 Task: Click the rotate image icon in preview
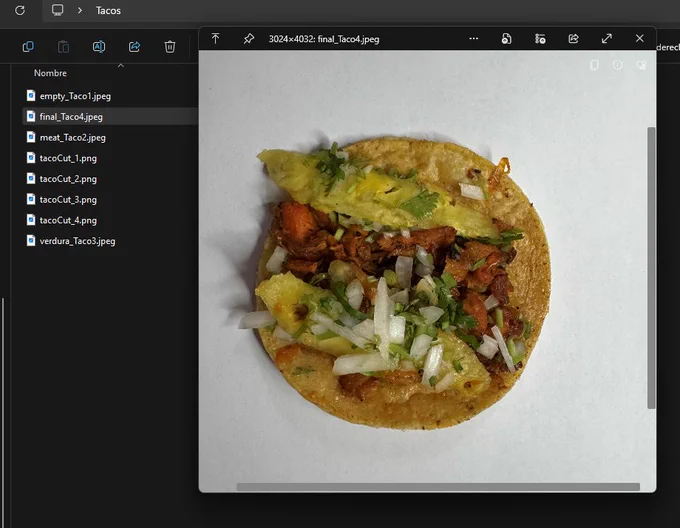click(x=507, y=39)
